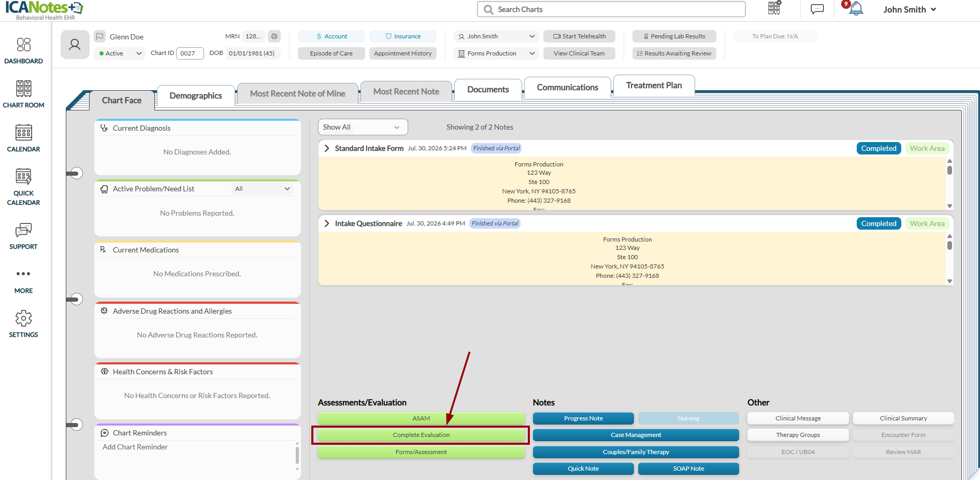Open the chat messages icon
The height and width of the screenshot is (480, 980).
click(x=817, y=9)
